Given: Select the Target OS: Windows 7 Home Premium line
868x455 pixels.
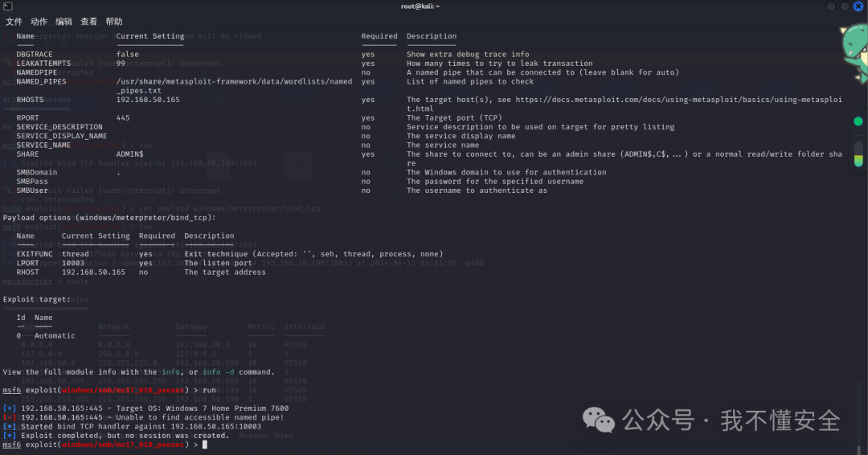Looking at the screenshot, I should pyautogui.click(x=145, y=408).
